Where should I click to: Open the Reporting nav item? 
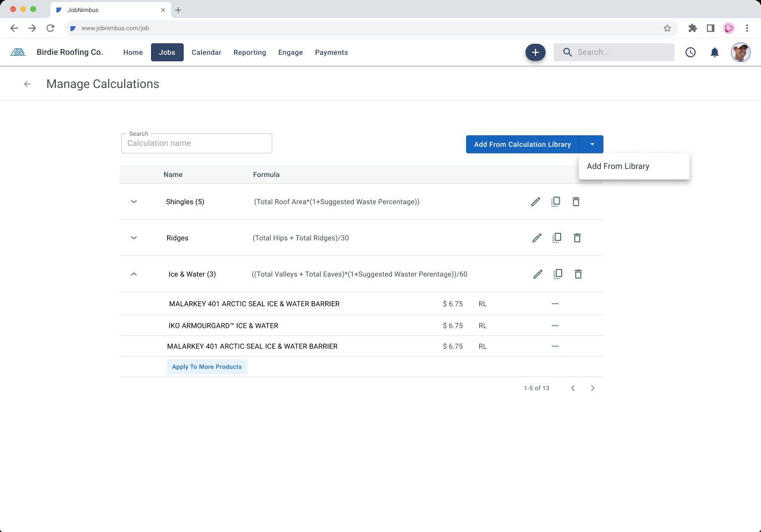tap(250, 52)
